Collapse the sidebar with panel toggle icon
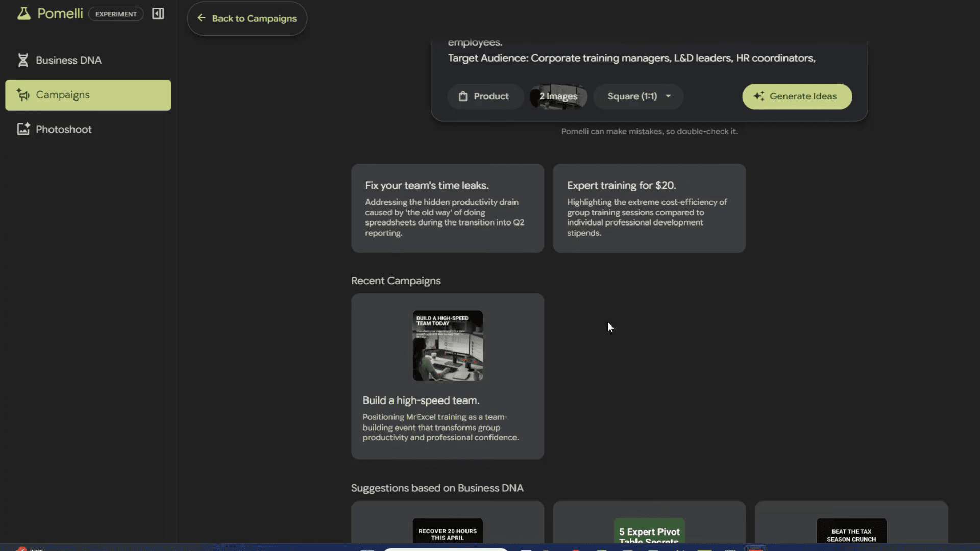The width and height of the screenshot is (980, 551). (158, 14)
